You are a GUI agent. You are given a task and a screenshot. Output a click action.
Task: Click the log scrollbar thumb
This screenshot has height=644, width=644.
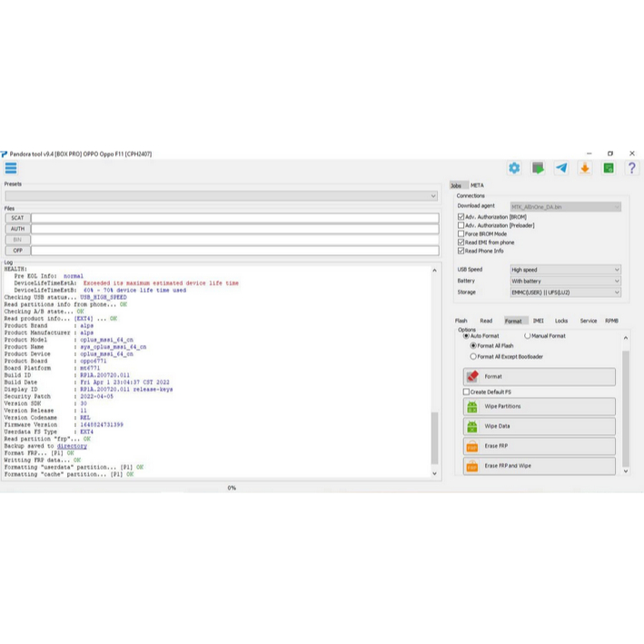[434, 438]
